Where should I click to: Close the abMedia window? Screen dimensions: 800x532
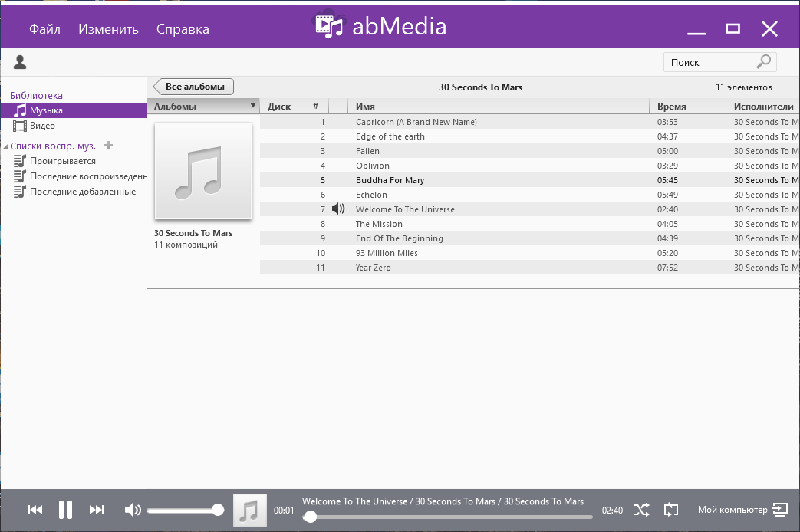[x=769, y=29]
